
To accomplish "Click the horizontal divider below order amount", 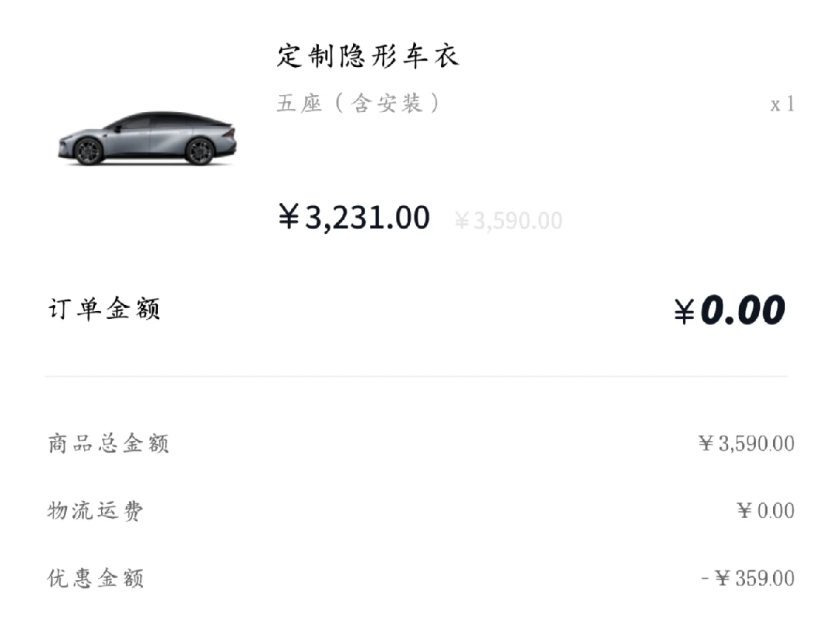I will [x=416, y=376].
